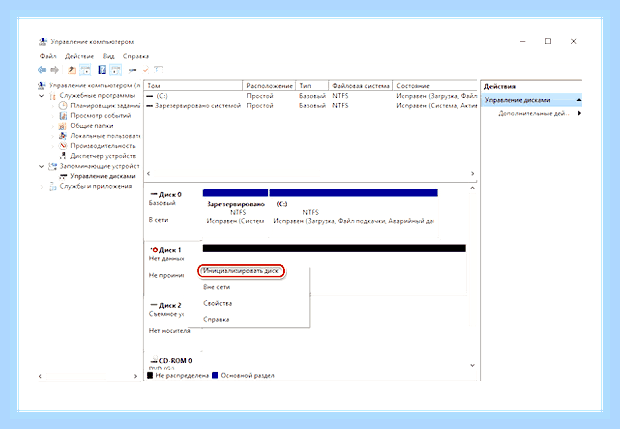The height and width of the screenshot is (429, 620).
Task: Choose Вне сети in the context menu
Action: (x=216, y=287)
